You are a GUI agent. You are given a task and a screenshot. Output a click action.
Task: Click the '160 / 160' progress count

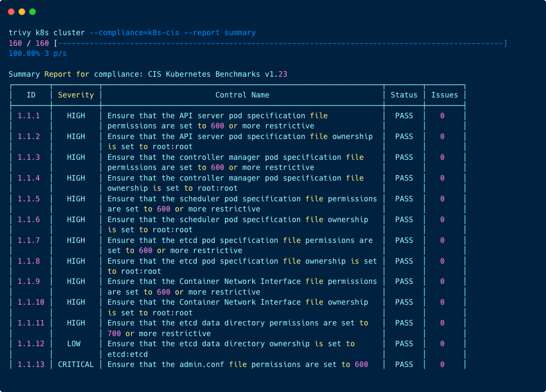29,43
